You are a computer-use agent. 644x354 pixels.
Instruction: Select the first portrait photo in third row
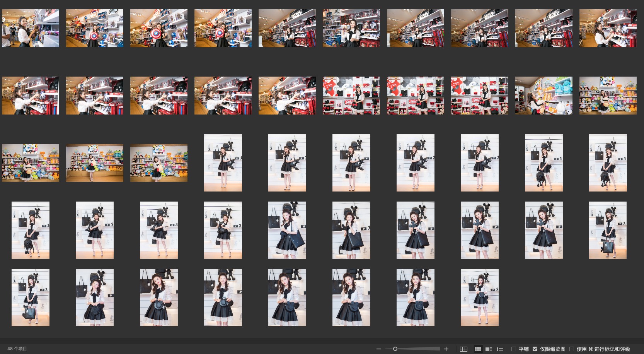point(223,163)
